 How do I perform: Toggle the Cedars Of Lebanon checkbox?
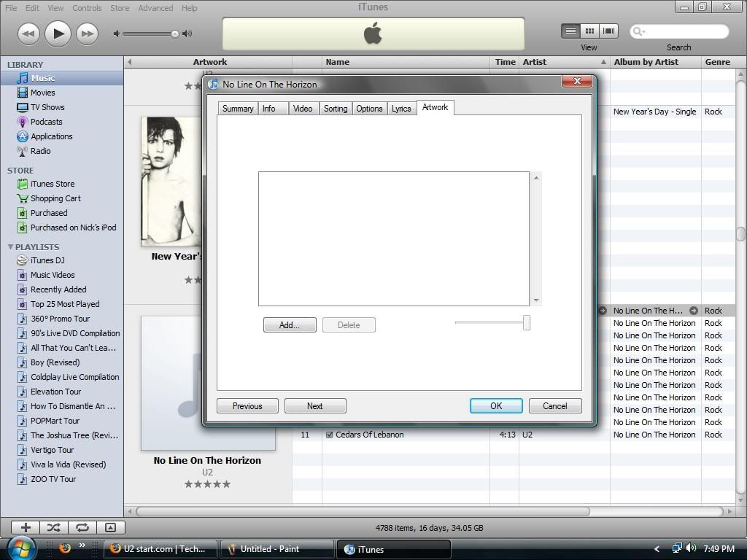pos(329,435)
